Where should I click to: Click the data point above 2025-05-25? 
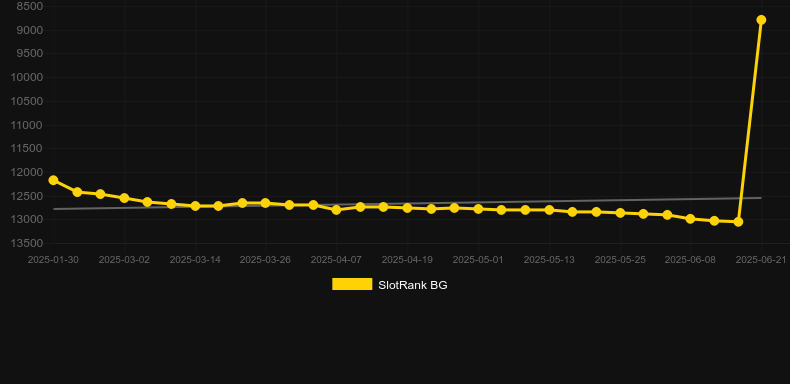point(620,213)
